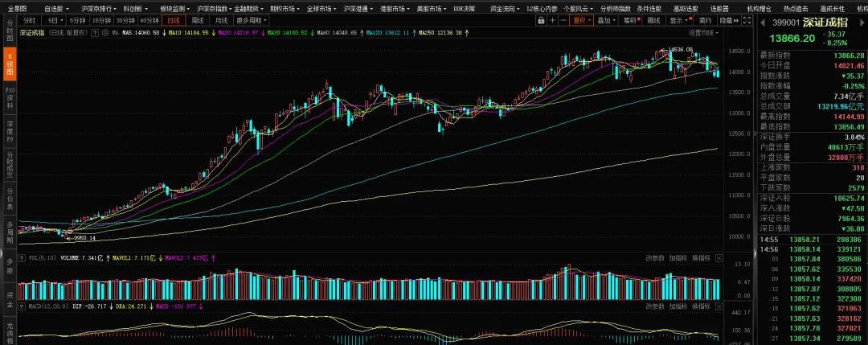Click 下跌家数 value 2579
This screenshot has height=345, width=868.
pyautogui.click(x=856, y=187)
